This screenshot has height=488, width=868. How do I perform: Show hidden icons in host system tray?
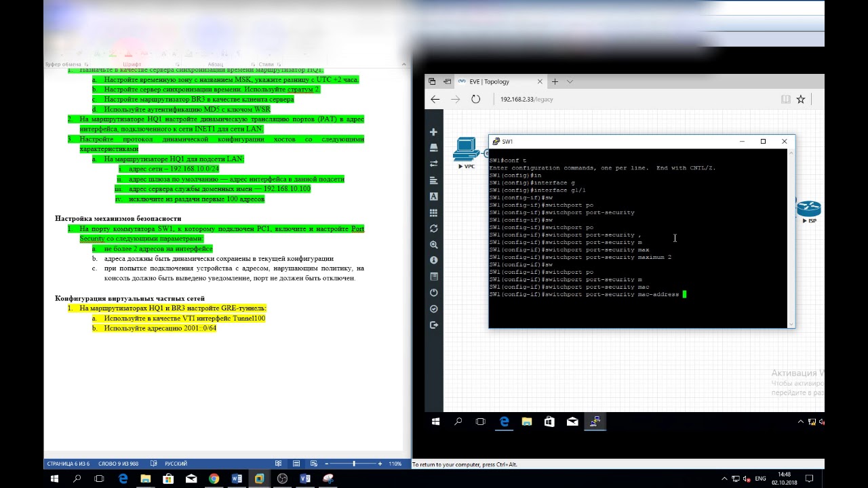coord(724,479)
